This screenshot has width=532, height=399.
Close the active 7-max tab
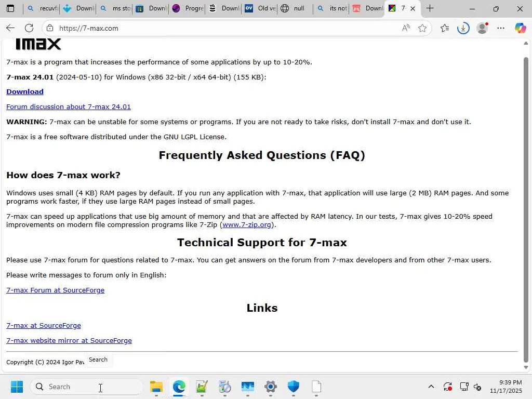(x=413, y=8)
